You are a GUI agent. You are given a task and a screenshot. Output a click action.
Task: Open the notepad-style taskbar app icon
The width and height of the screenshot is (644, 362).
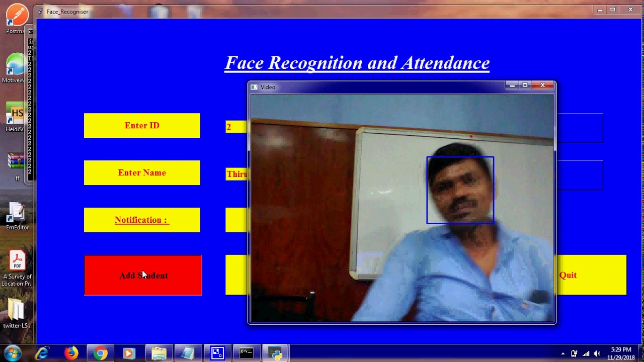pyautogui.click(x=188, y=353)
